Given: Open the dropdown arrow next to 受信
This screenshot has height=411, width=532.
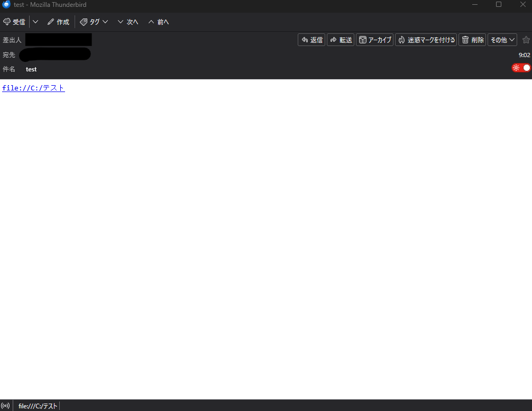Looking at the screenshot, I should tap(35, 22).
